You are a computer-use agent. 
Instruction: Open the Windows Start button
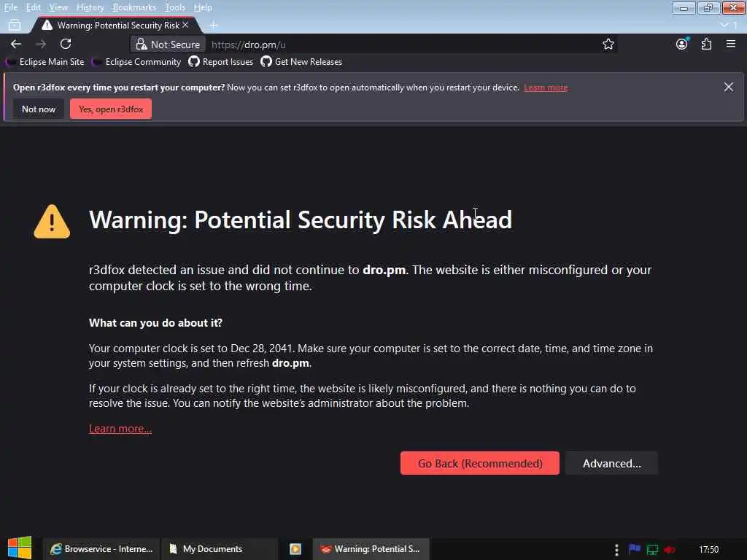(20, 548)
